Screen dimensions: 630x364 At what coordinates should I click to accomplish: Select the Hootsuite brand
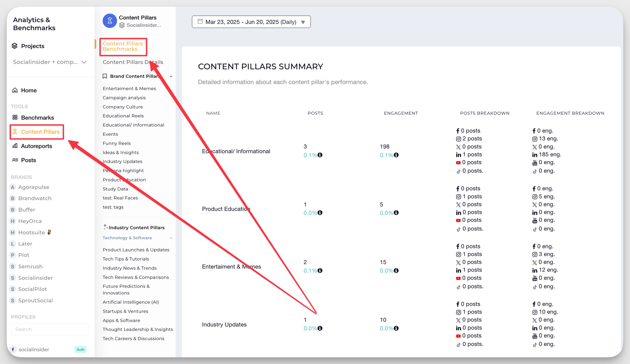pos(31,232)
